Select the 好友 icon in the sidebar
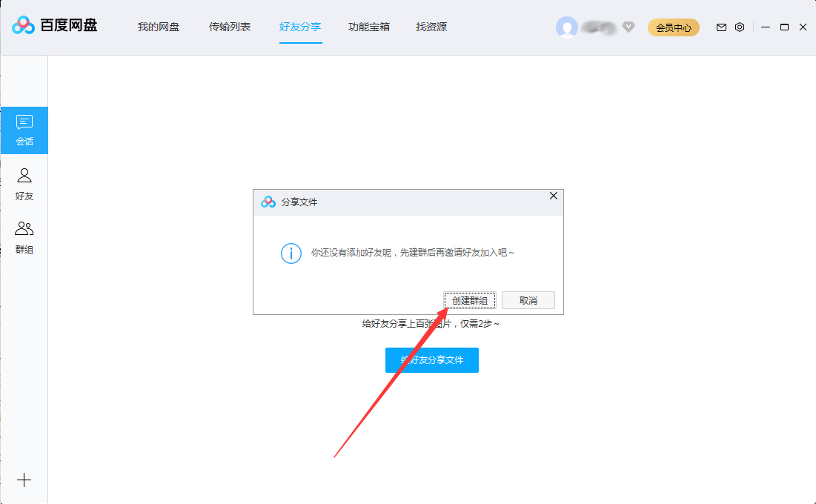The height and width of the screenshot is (504, 816). tap(24, 182)
